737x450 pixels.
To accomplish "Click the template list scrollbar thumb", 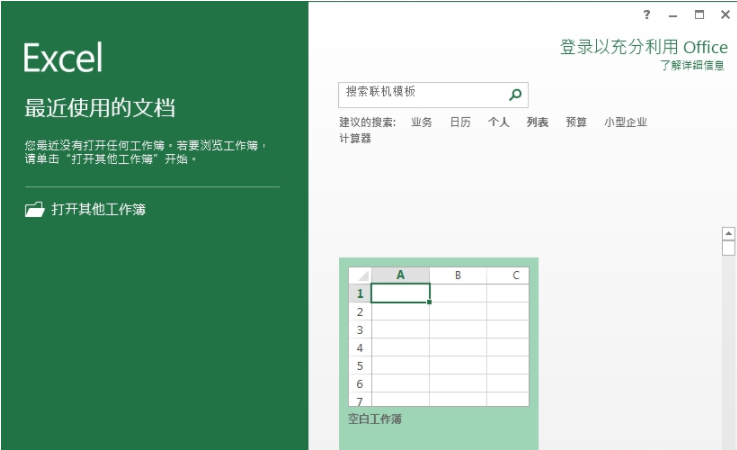I will click(x=729, y=249).
